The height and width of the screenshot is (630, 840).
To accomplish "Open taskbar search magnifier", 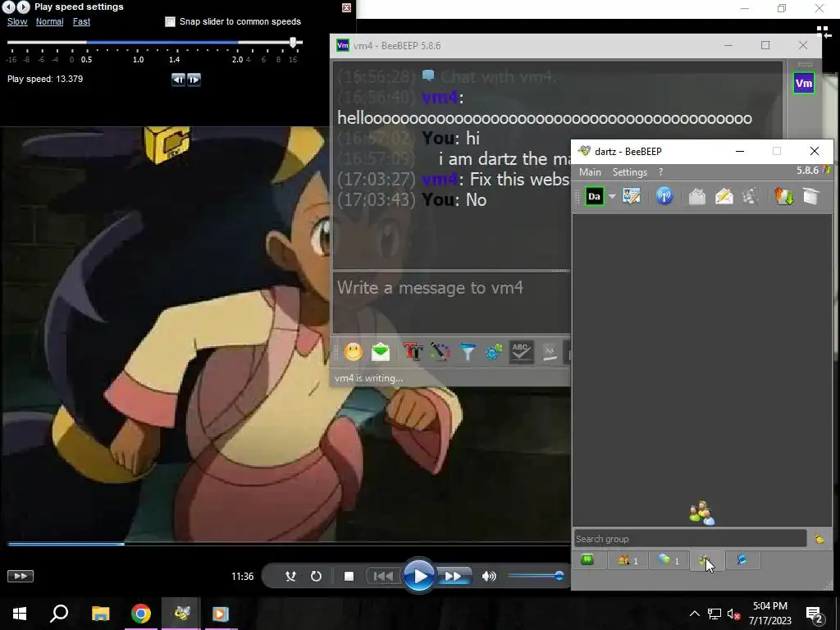I will (59, 614).
